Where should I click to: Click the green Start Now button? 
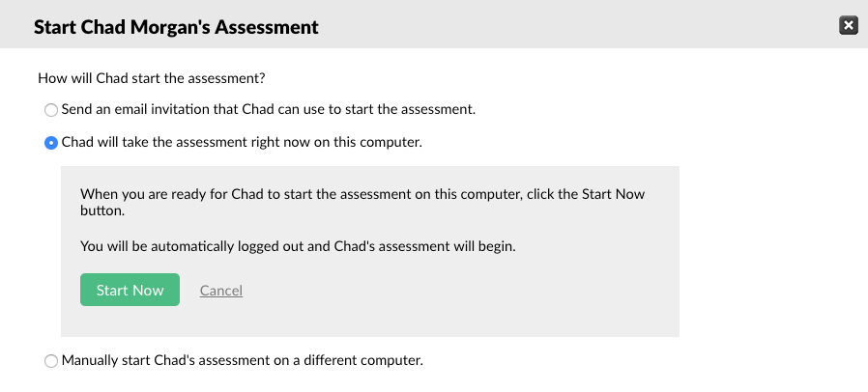(130, 290)
